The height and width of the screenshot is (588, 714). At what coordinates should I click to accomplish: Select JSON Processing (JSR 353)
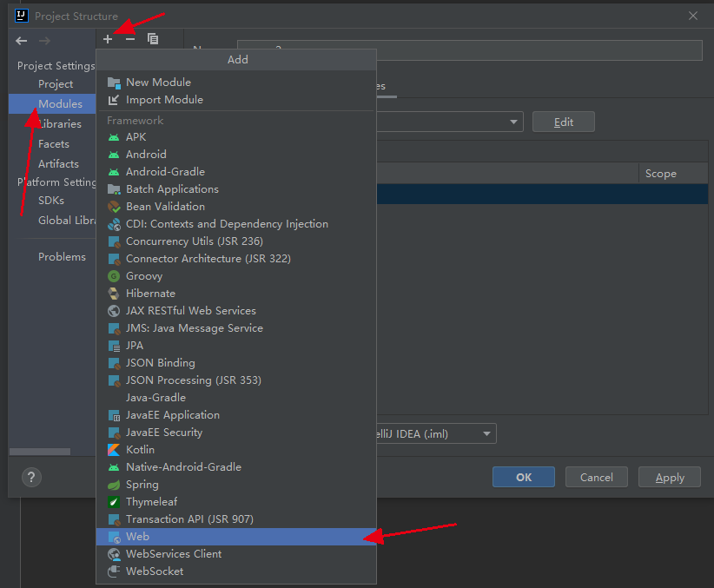236,380
